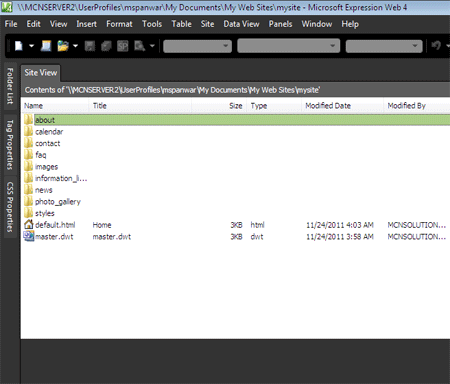Select the calendar folder

pyautogui.click(x=49, y=132)
